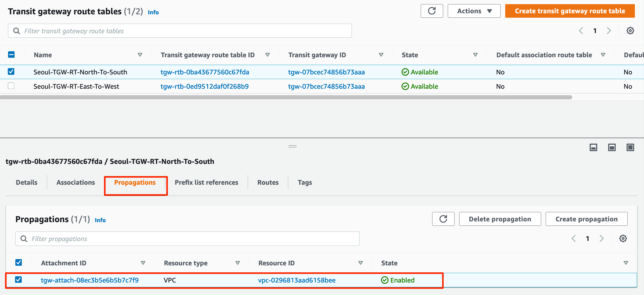
Task: Expand split panel to full screen
Action: tap(630, 147)
